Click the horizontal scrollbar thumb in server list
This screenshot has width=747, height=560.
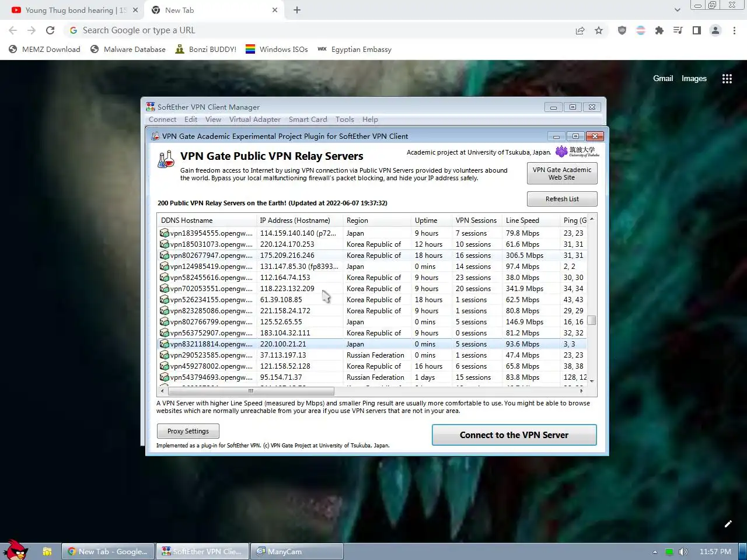click(x=251, y=391)
